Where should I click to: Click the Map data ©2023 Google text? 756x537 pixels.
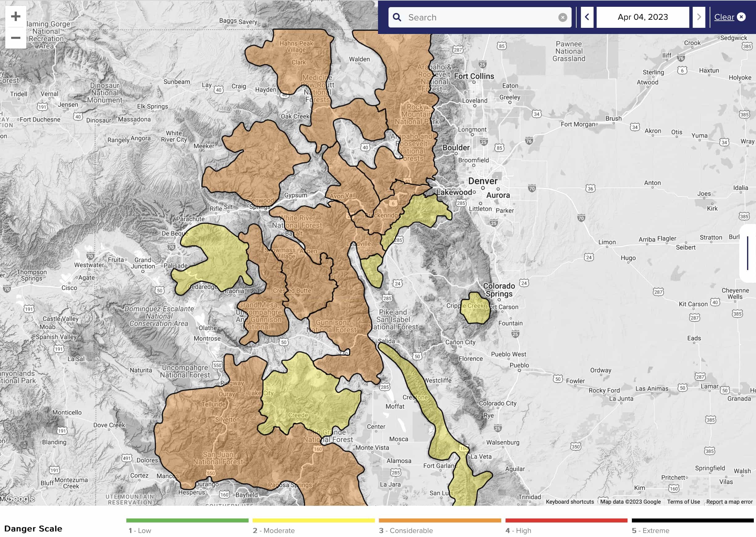[630, 501]
